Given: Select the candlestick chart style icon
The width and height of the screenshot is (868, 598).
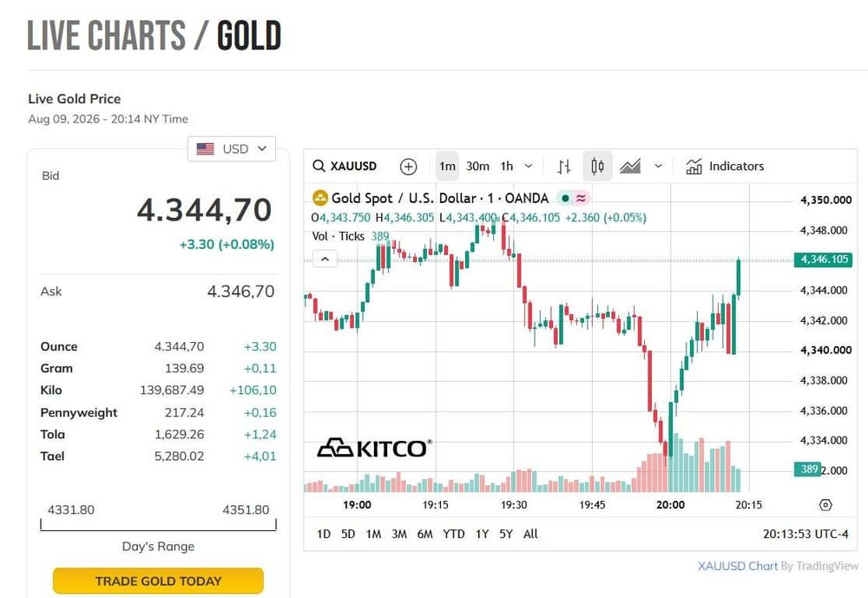Looking at the screenshot, I should point(597,166).
